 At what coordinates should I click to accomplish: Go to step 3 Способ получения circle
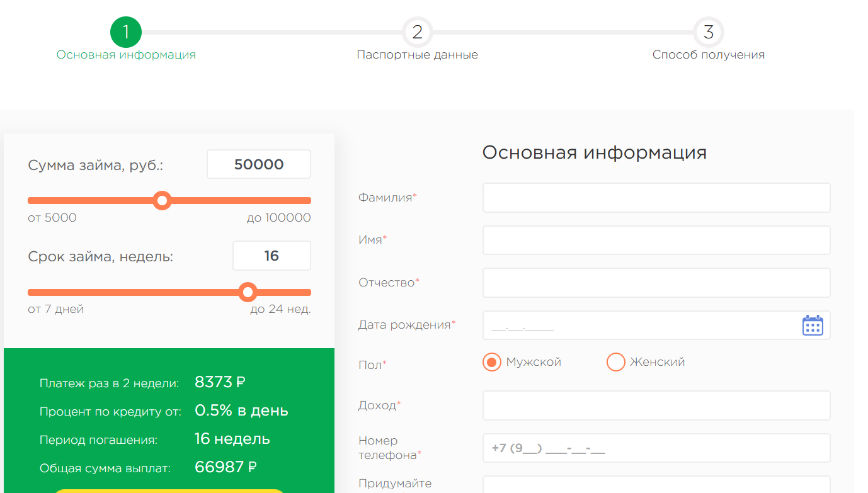coord(709,31)
